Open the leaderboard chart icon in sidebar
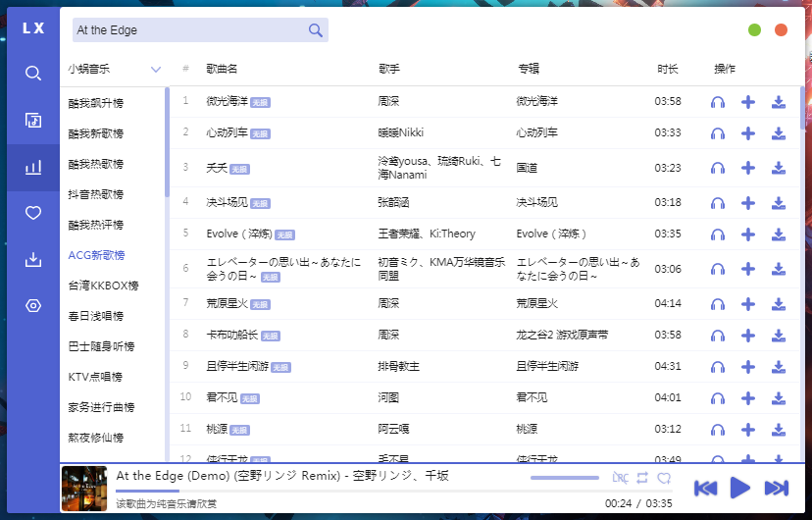Image resolution: width=812 pixels, height=520 pixels. pos(33,168)
